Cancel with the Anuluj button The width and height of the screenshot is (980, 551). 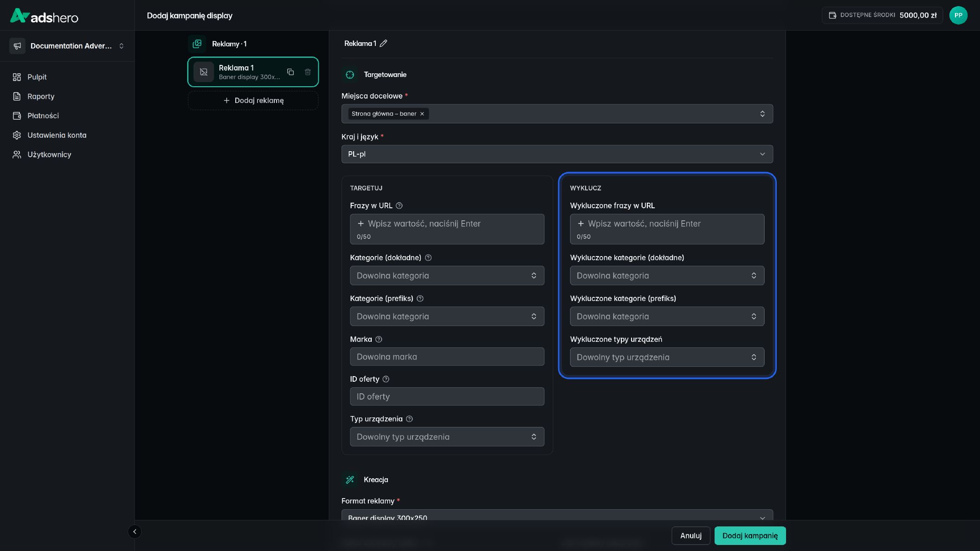click(x=690, y=536)
